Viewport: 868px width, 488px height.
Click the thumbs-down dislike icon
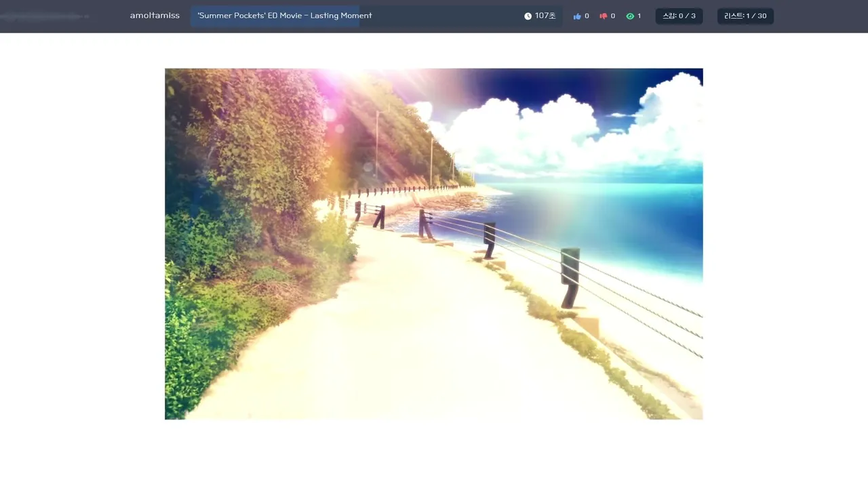(604, 16)
